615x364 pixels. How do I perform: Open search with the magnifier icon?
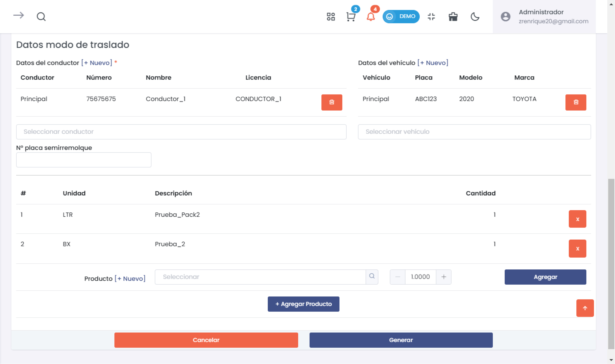pyautogui.click(x=41, y=17)
